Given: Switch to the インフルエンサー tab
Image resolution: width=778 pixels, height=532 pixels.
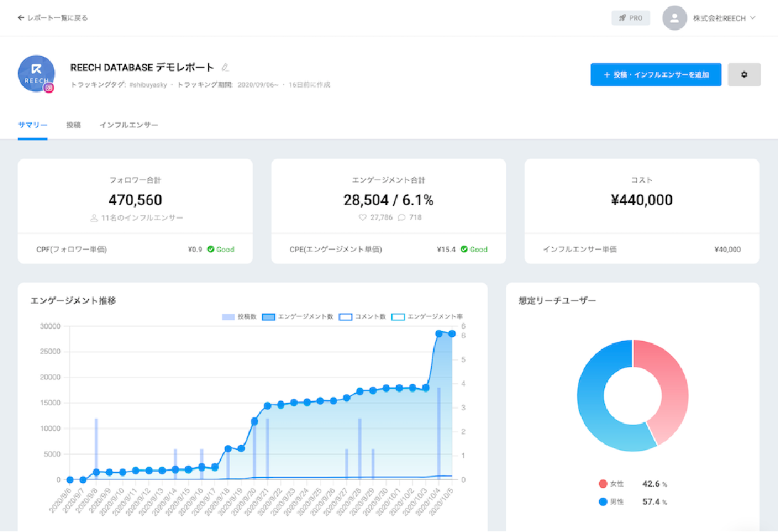Looking at the screenshot, I should point(129,125).
